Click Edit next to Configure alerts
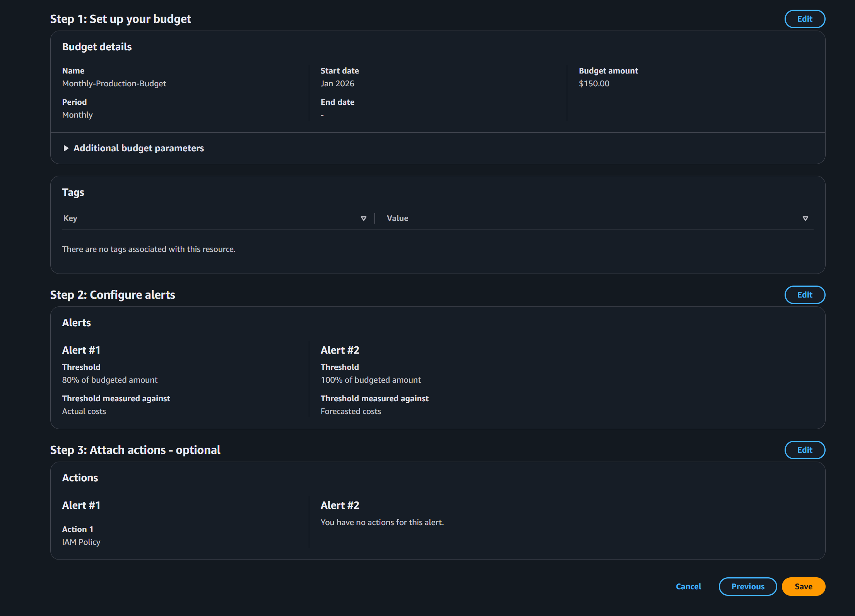855x616 pixels. 804,295
